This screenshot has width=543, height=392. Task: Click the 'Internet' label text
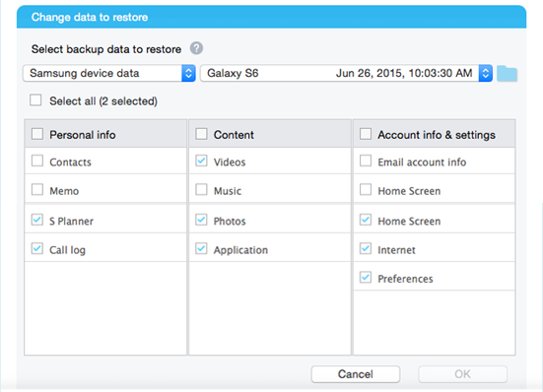396,250
